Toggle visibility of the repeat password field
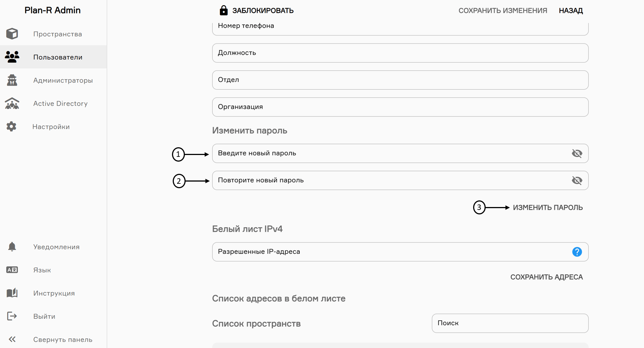This screenshot has width=644, height=348. click(577, 180)
